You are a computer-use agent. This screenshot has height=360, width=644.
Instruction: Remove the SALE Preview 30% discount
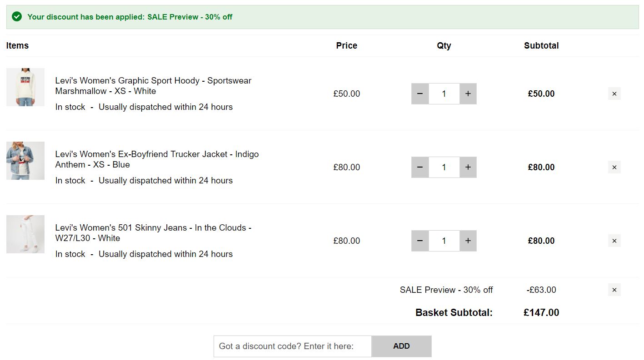click(614, 290)
